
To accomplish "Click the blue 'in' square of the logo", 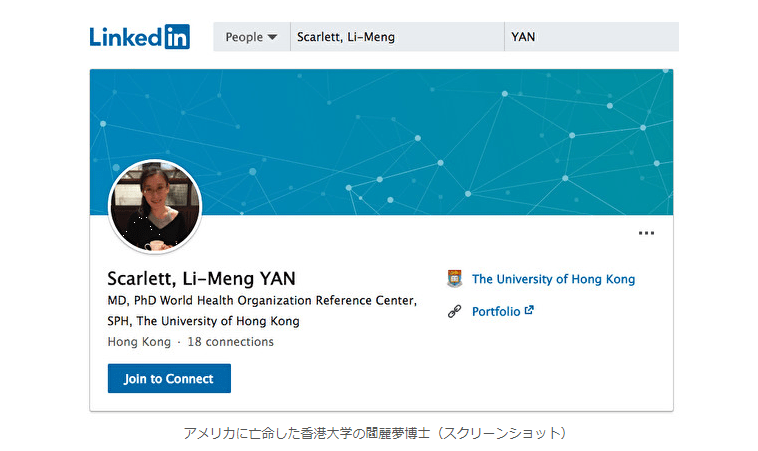I will 176,37.
